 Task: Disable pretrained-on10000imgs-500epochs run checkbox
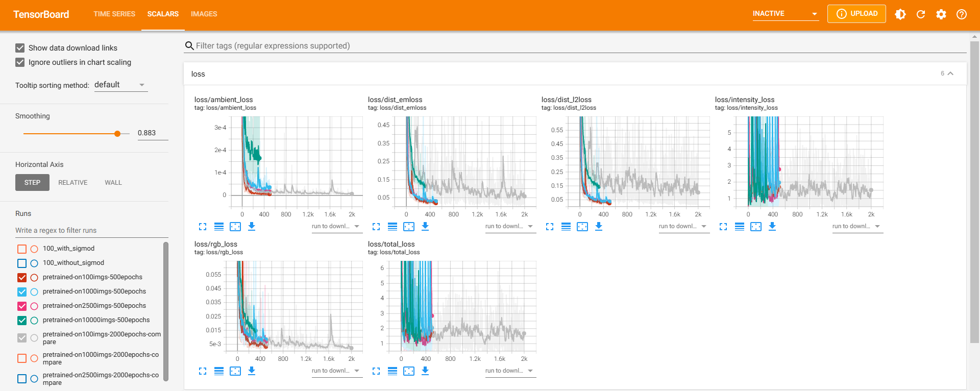click(22, 321)
